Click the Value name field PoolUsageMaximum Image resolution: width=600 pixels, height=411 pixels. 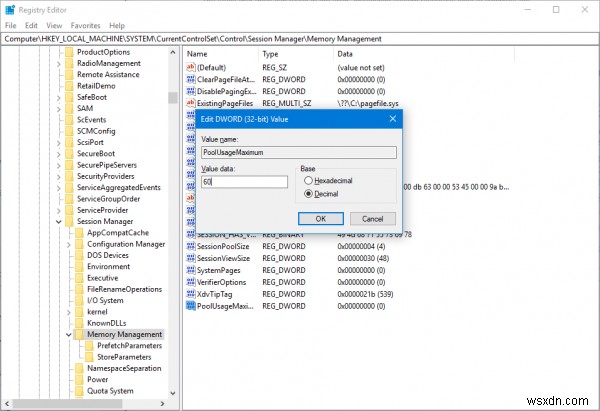299,152
